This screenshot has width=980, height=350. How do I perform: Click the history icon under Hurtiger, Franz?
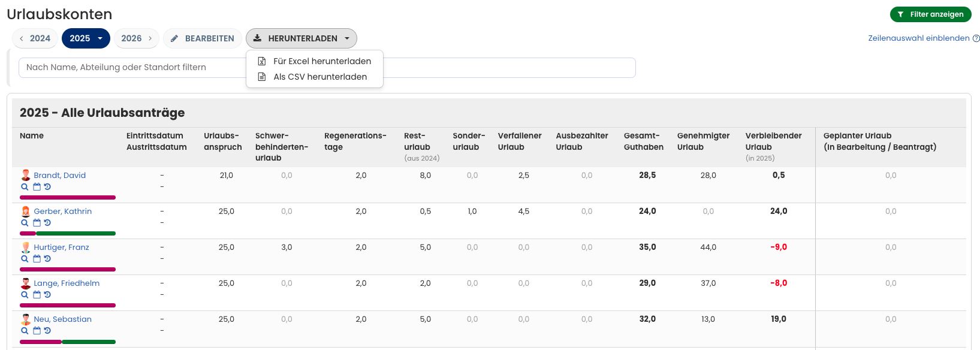click(47, 259)
